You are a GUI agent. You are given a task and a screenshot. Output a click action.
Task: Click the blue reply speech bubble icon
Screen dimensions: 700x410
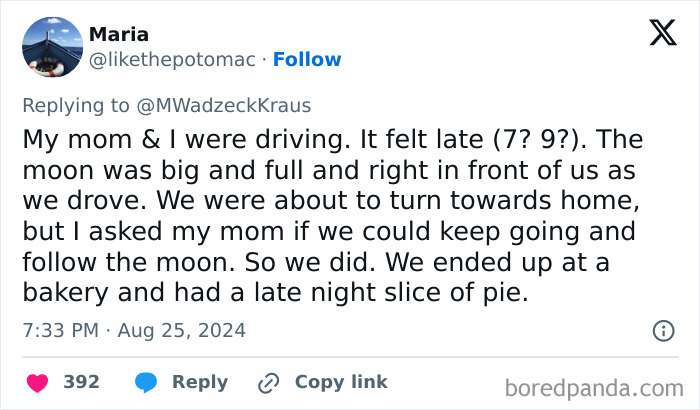tap(145, 382)
